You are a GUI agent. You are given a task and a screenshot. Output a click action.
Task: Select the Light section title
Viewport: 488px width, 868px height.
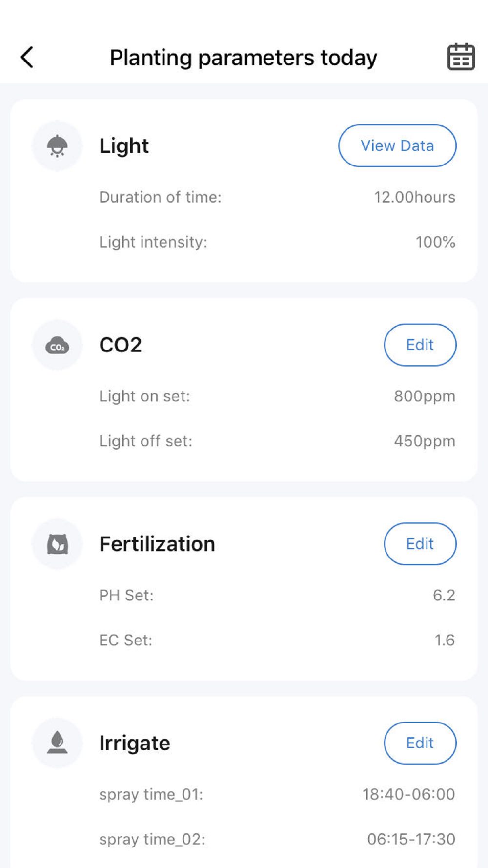[124, 146]
